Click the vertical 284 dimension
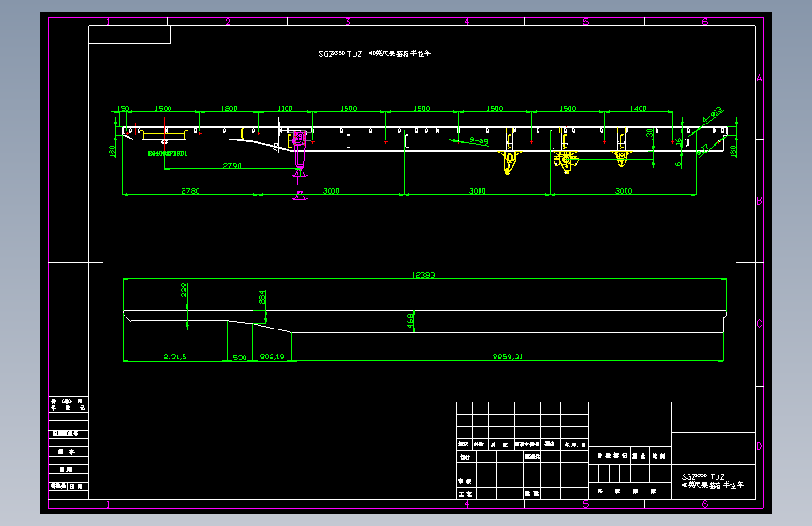Image resolution: width=812 pixels, height=526 pixels. [262, 298]
